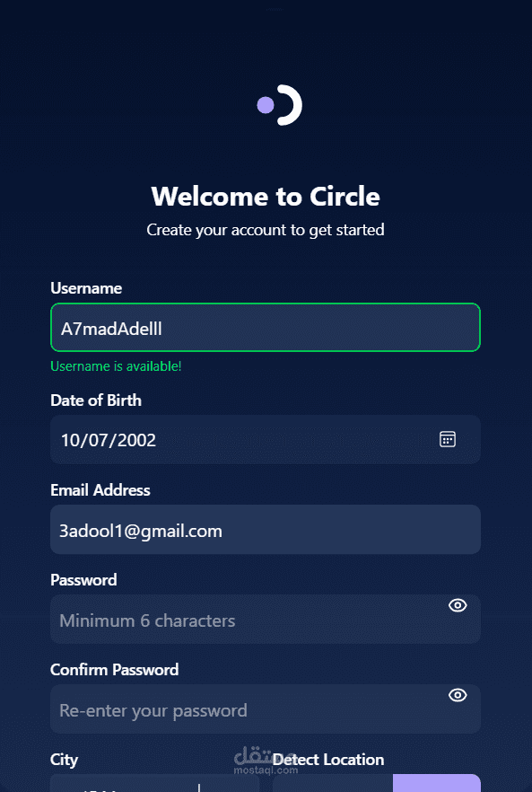532x792 pixels.
Task: Click the Re-enter your password field
Action: [266, 709]
